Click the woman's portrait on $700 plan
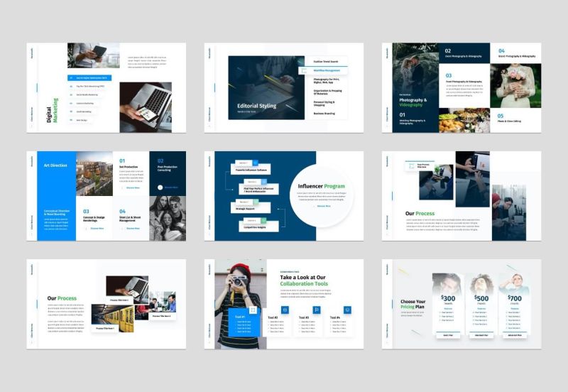 (x=514, y=285)
